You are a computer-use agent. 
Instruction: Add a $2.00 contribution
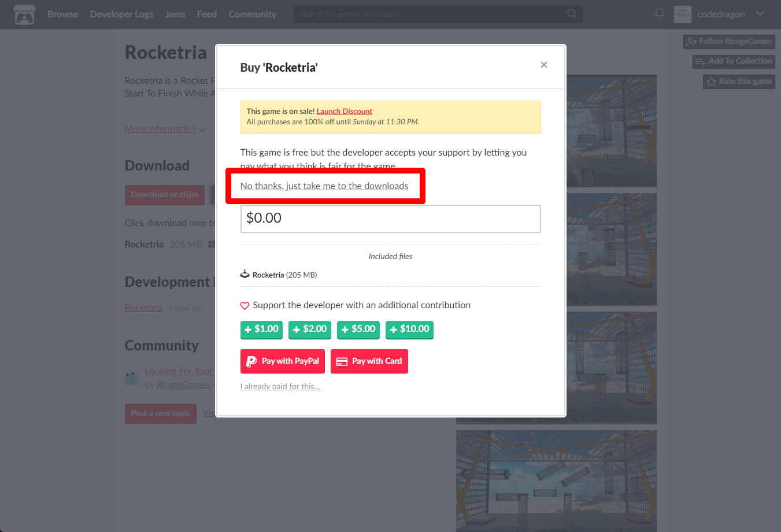pos(310,330)
